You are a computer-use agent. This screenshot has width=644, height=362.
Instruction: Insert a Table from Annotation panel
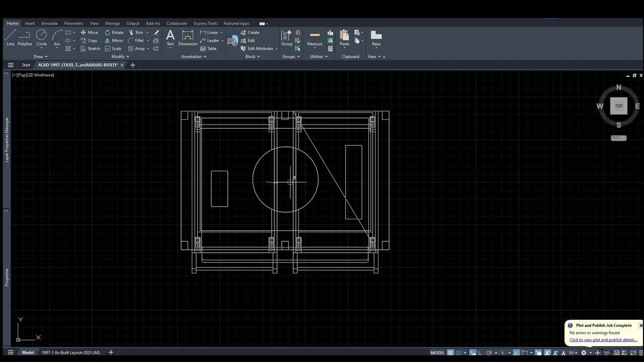208,49
